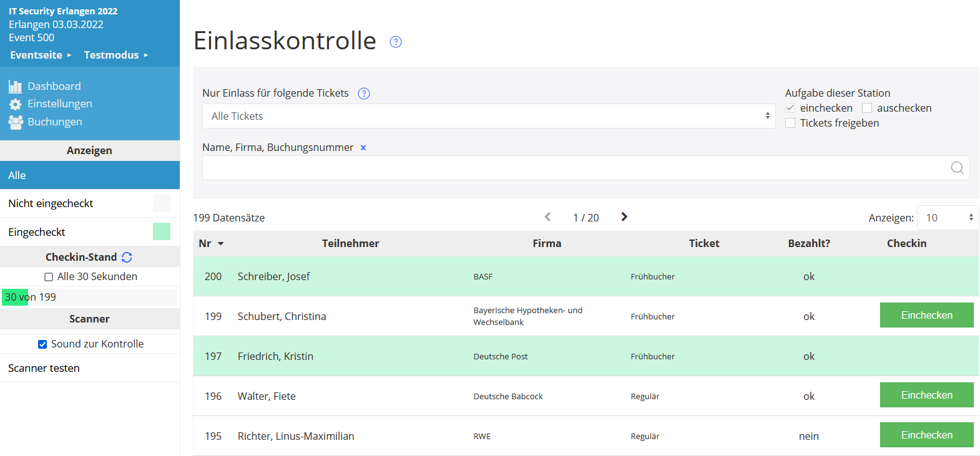Select 'Nicht eingecheckt' filter in sidebar

tap(51, 203)
